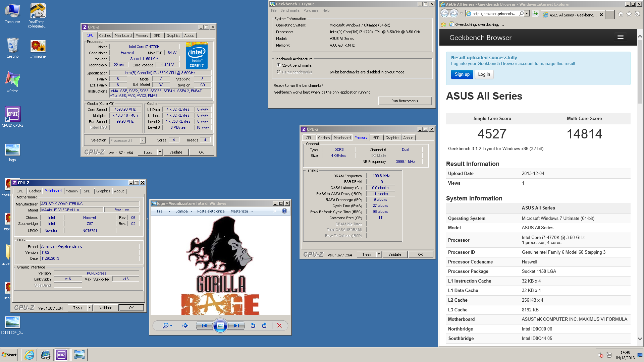The width and height of the screenshot is (644, 362).
Task: Open Stampa dropdown in photo viewer
Action: coord(184,211)
